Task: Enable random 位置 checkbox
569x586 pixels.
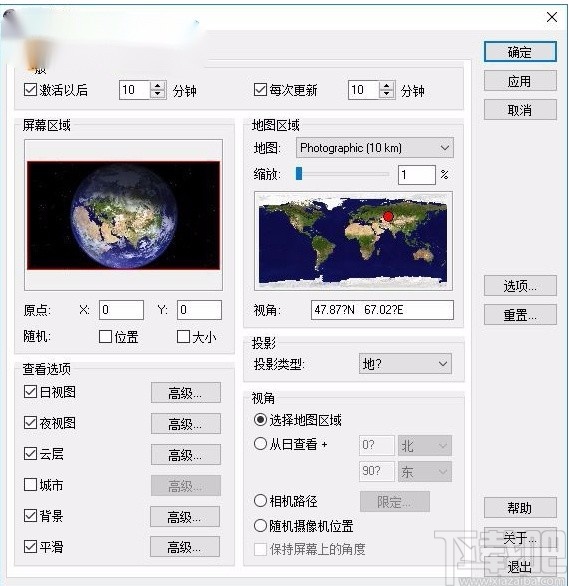Action: coord(105,336)
